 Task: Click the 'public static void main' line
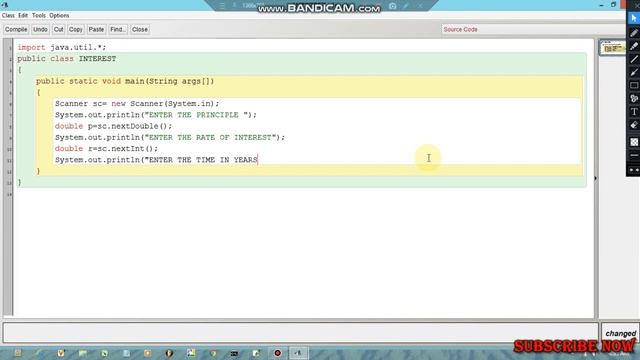pos(125,81)
